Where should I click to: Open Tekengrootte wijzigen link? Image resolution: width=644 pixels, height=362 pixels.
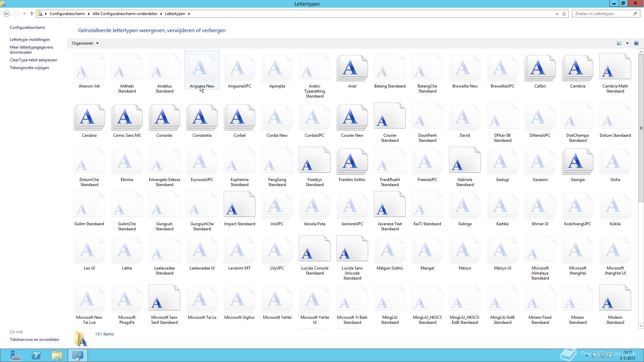(x=29, y=68)
